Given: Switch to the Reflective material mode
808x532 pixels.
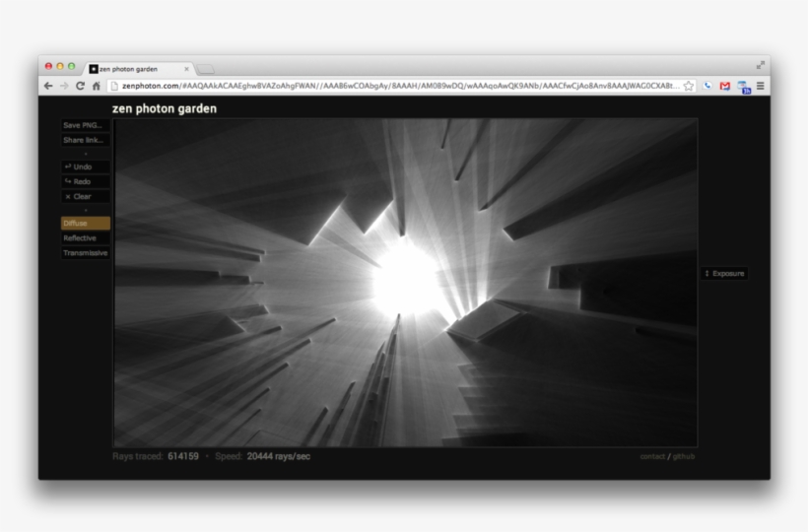Looking at the screenshot, I should (86, 238).
